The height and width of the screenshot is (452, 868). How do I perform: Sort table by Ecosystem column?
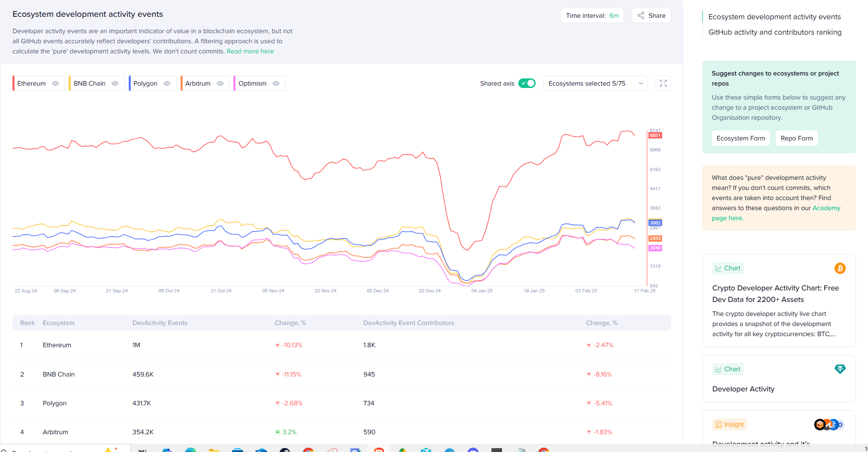point(59,323)
